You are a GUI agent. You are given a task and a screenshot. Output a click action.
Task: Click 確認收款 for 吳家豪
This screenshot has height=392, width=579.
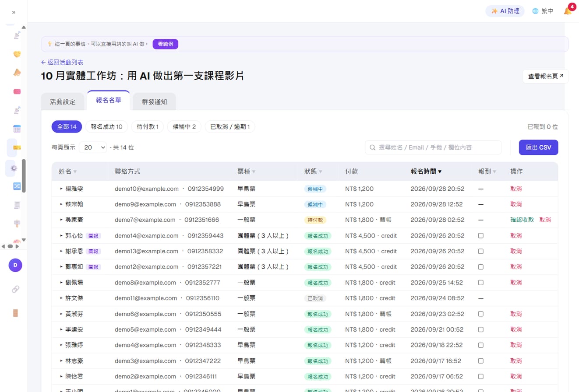tap(522, 220)
